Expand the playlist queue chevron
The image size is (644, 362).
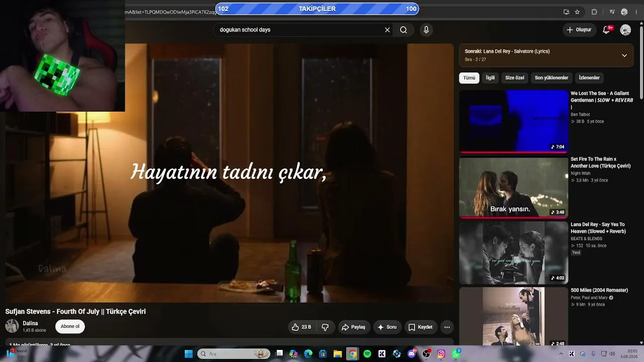click(624, 55)
